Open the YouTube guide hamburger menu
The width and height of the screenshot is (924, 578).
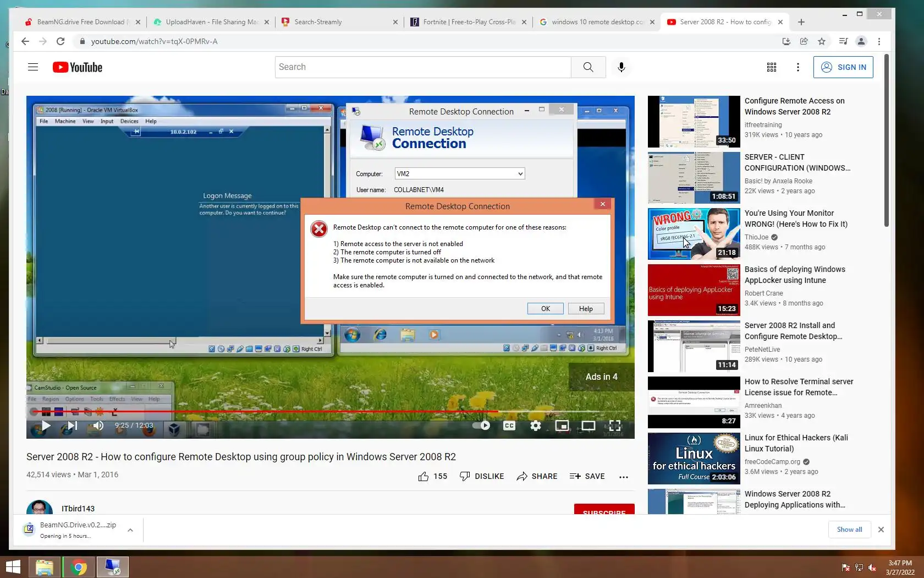(x=33, y=67)
